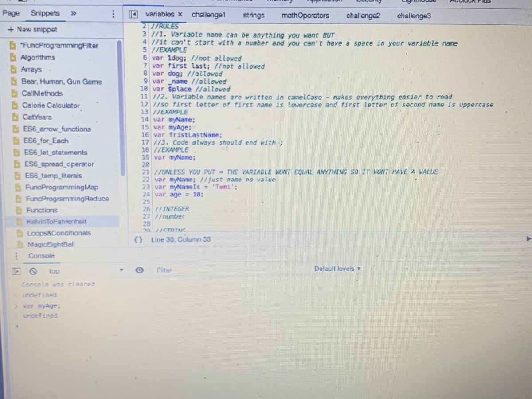Toggle pretty print curly braces icon
Image resolution: width=532 pixels, height=399 pixels.
pyautogui.click(x=138, y=239)
